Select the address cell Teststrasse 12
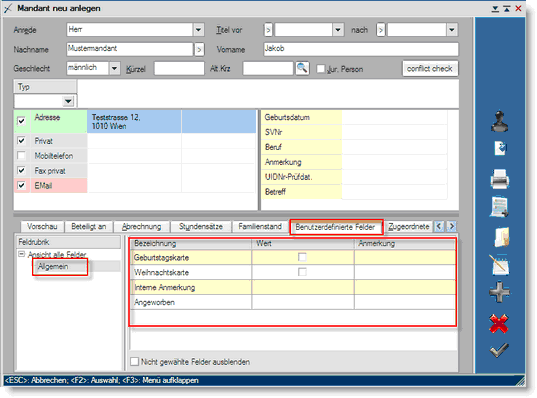The height and width of the screenshot is (398, 537). (x=134, y=121)
